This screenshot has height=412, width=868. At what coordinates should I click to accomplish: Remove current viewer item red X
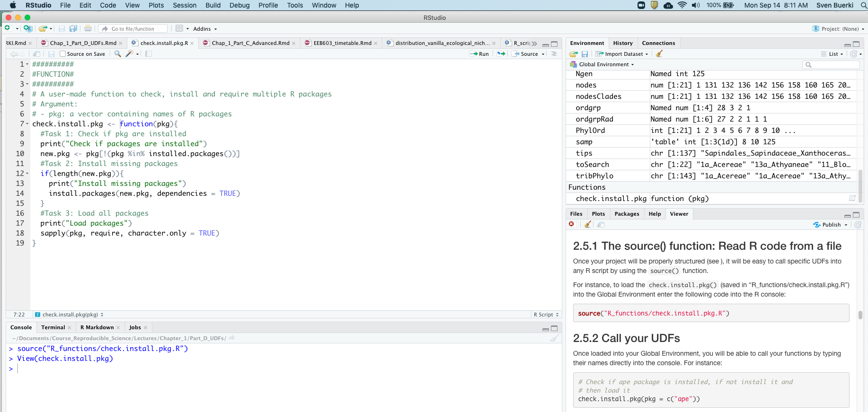coord(572,224)
